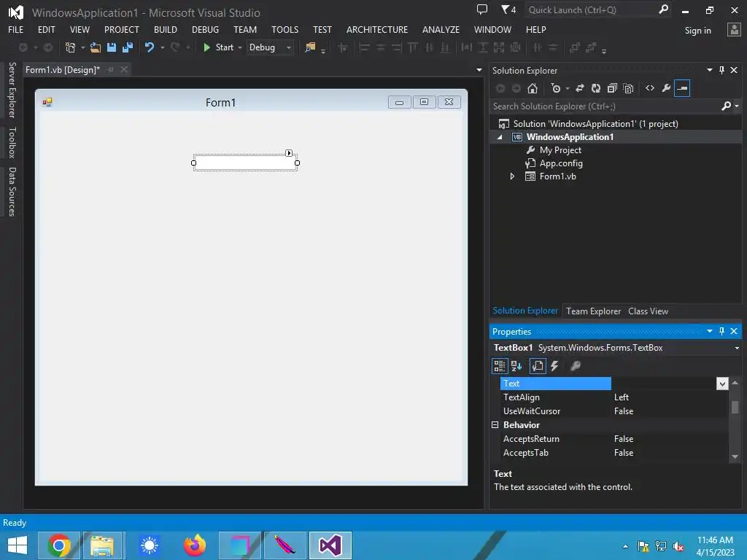Open the DEBUG menu

click(x=205, y=29)
